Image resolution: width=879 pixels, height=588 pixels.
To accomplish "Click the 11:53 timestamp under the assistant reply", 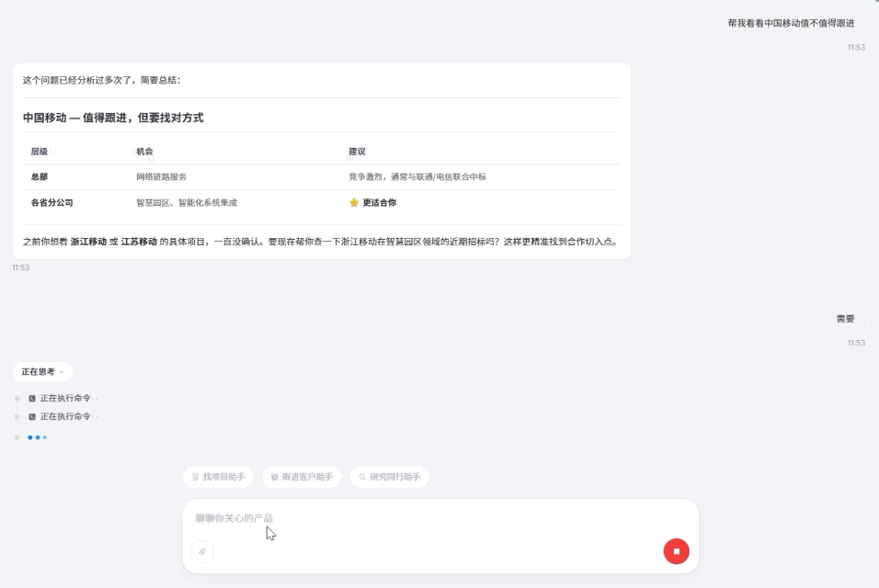I will [x=21, y=267].
